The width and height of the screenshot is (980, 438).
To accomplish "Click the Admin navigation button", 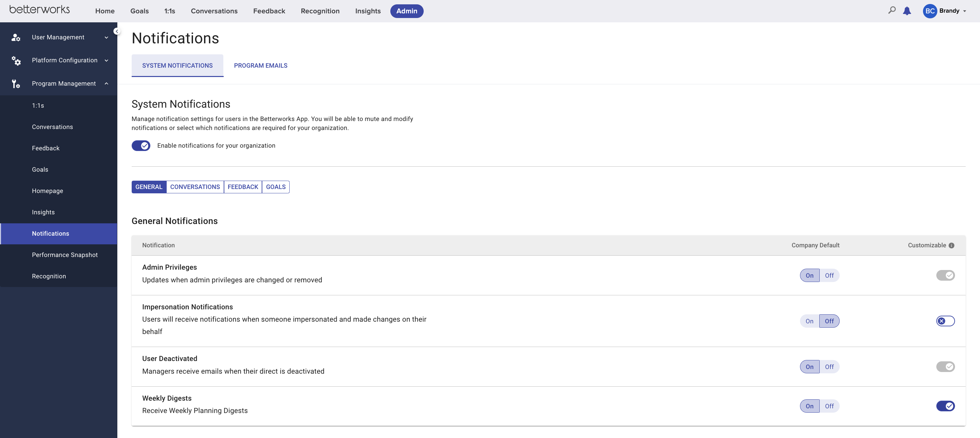I will pos(407,11).
